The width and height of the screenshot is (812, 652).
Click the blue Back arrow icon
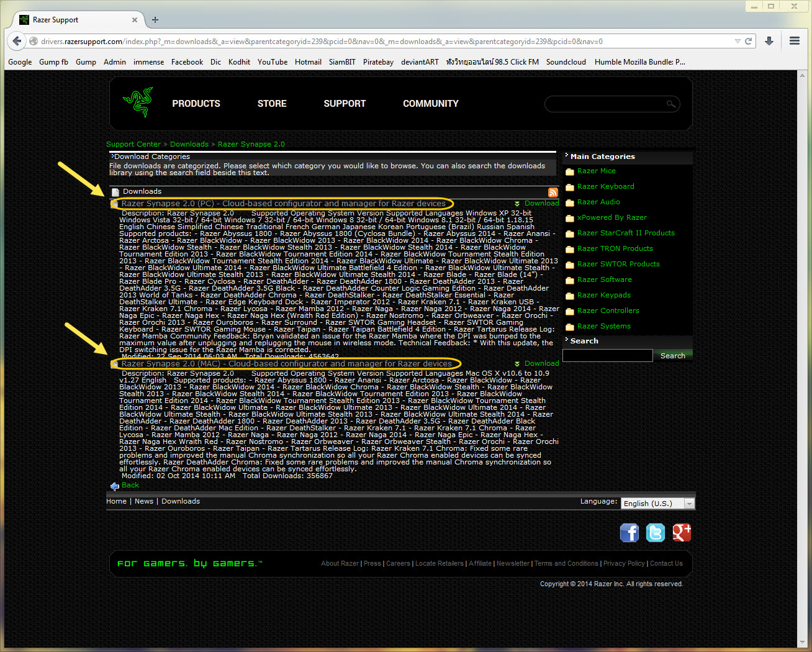point(114,486)
